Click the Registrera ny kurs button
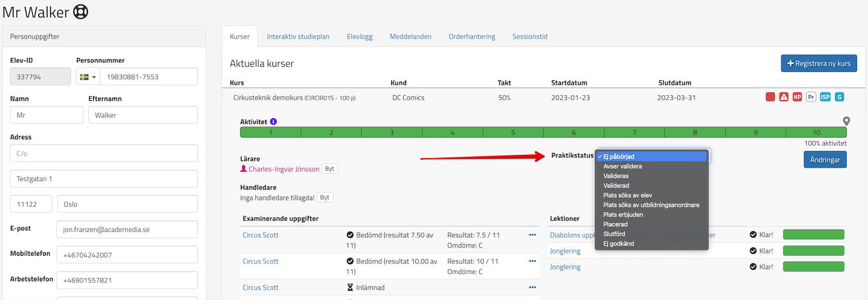 coord(819,64)
